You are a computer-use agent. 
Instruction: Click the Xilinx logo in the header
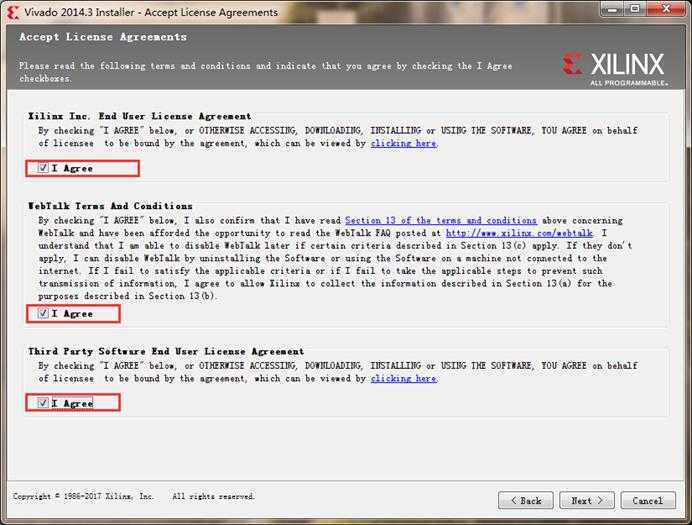pyautogui.click(x=614, y=68)
